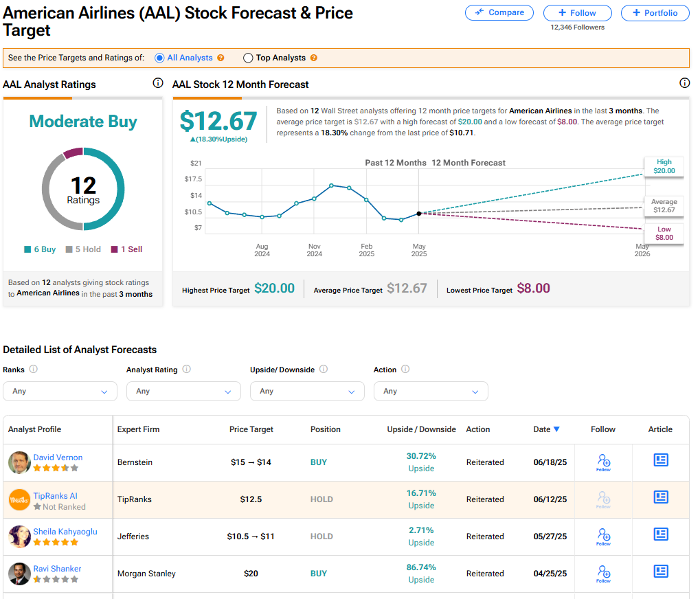Image resolution: width=700 pixels, height=599 pixels.
Task: Click David Vernon's profile photo
Action: point(19,462)
